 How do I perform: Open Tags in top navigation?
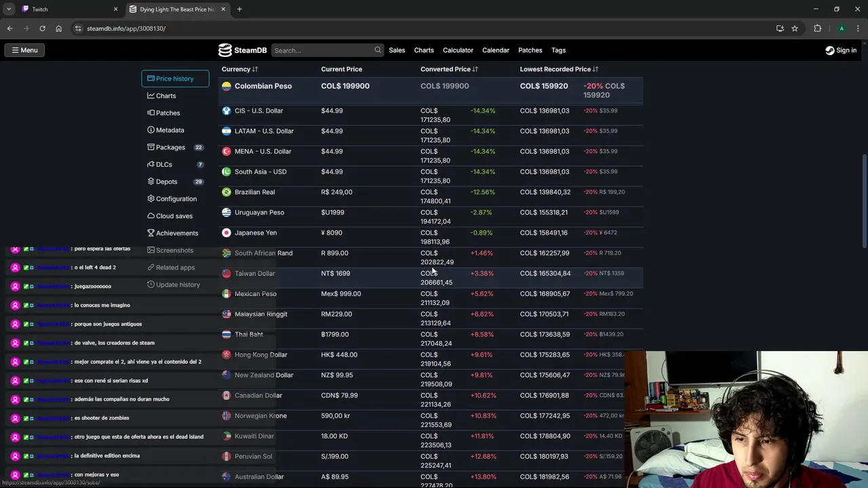(559, 50)
